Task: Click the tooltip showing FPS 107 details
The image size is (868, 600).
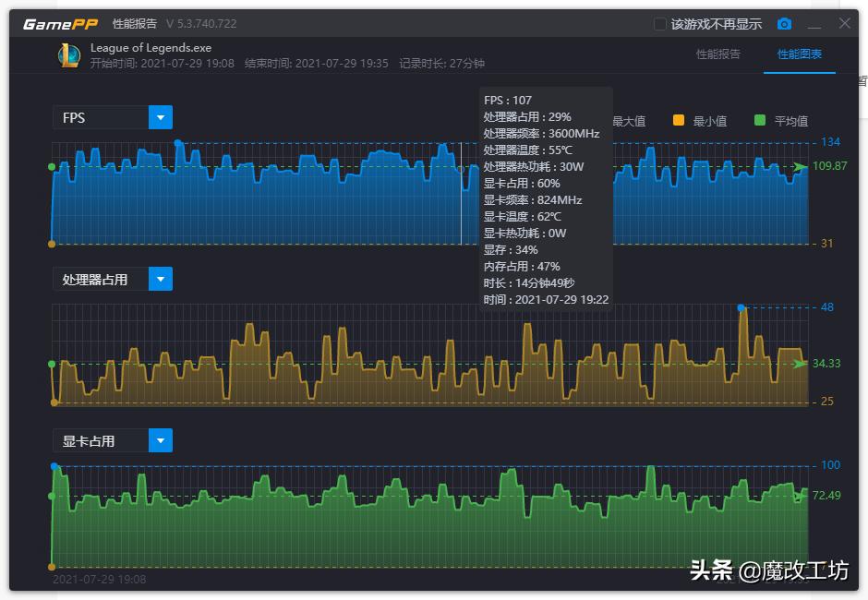Action: coord(545,198)
